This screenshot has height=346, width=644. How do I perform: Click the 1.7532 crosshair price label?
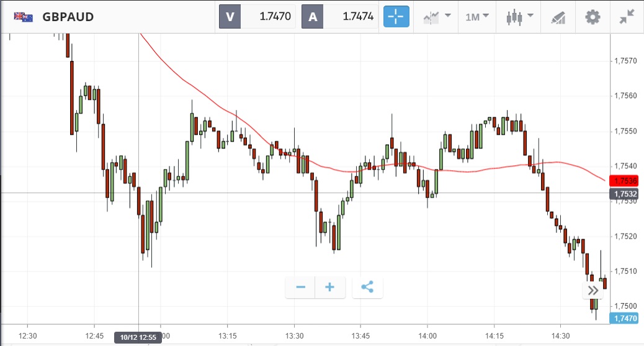(x=625, y=194)
